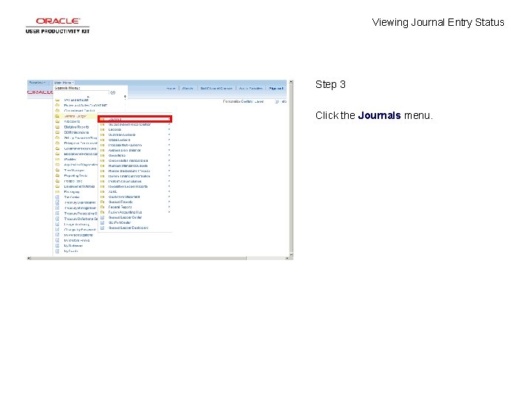Click the General Ledger Dashboard page icon
The height and width of the screenshot is (399, 532).
click(102, 228)
